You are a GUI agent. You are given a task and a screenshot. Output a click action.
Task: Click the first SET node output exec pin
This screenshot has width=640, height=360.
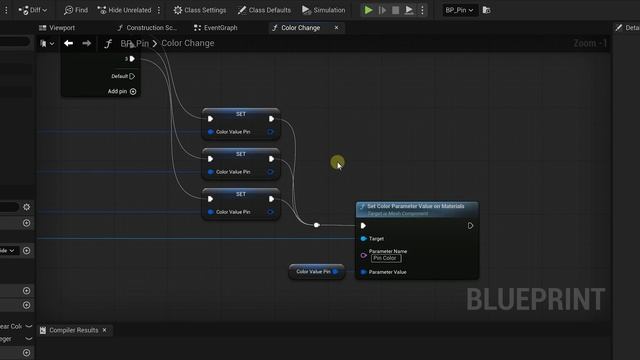pyautogui.click(x=271, y=119)
